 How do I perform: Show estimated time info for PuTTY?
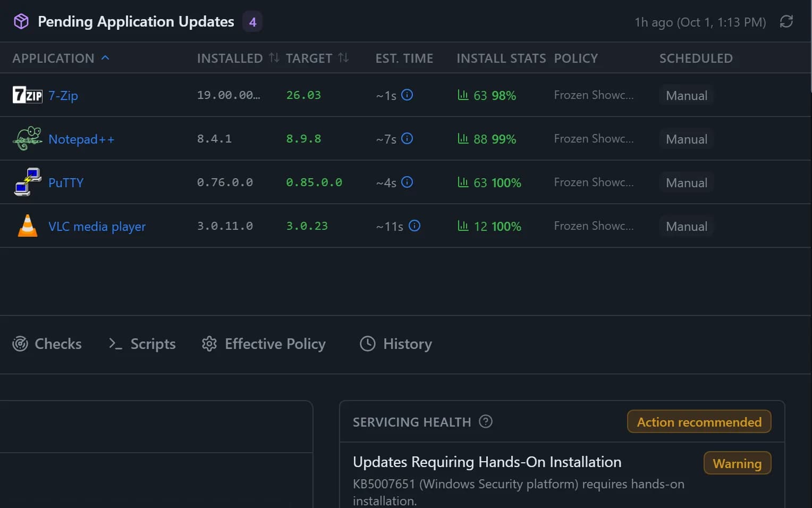(x=407, y=182)
